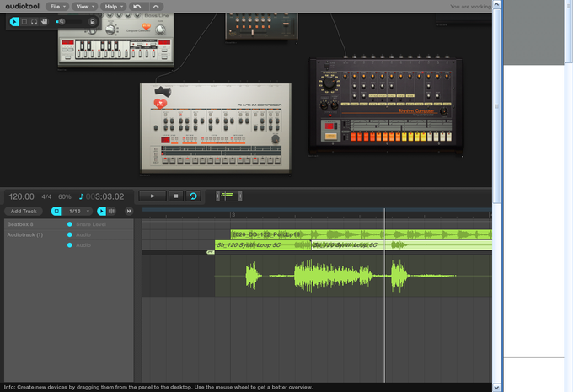Select the first Sh_120 Synth Loop 5C clip
Image resolution: width=573 pixels, height=392 pixels.
tap(263, 245)
